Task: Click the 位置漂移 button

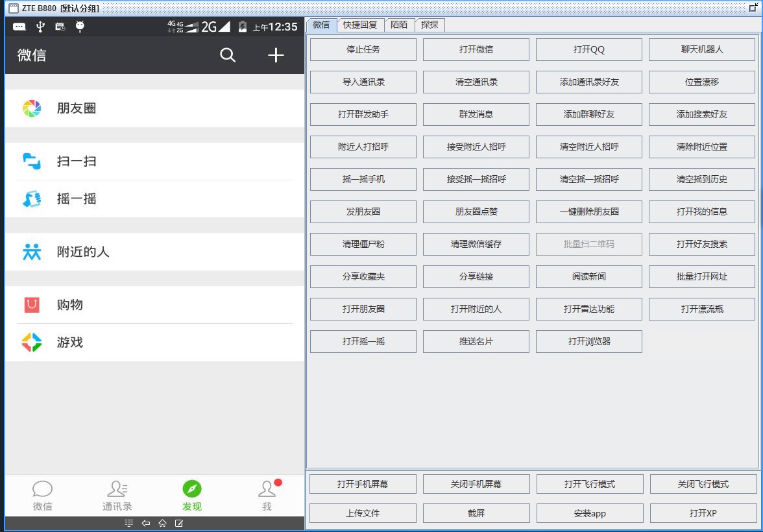Action: (x=702, y=82)
